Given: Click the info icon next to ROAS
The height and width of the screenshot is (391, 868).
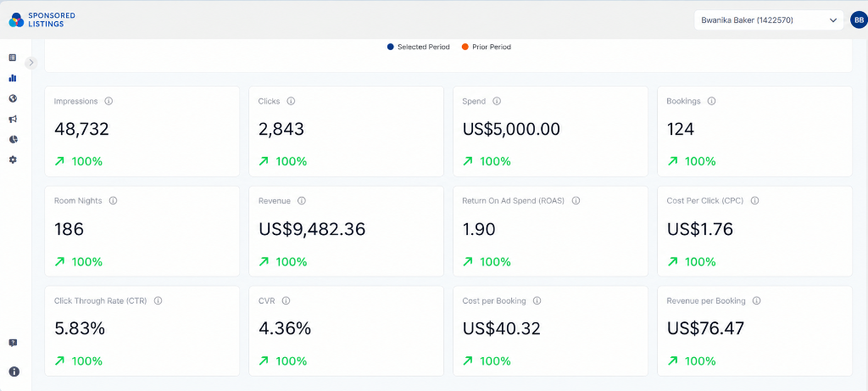Looking at the screenshot, I should (x=576, y=201).
